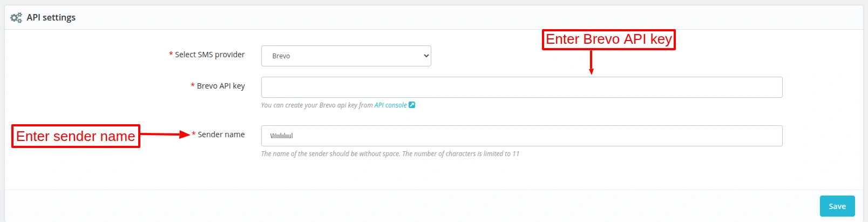
Task: Focus the Brevo API key input field
Action: pyautogui.click(x=521, y=88)
